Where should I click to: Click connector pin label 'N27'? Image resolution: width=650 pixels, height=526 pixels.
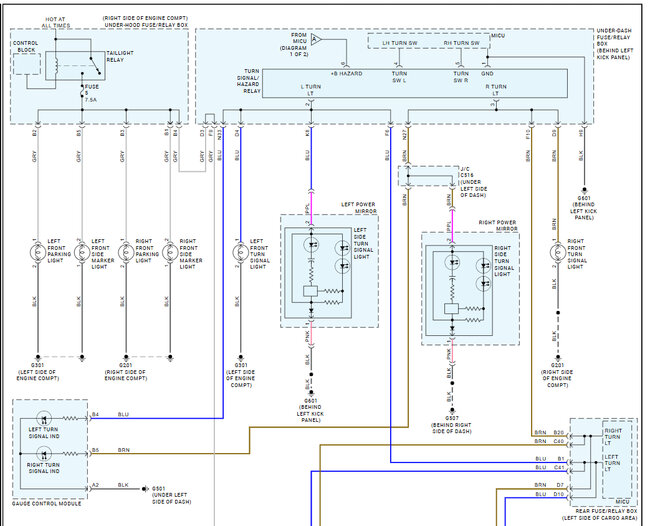click(x=405, y=133)
